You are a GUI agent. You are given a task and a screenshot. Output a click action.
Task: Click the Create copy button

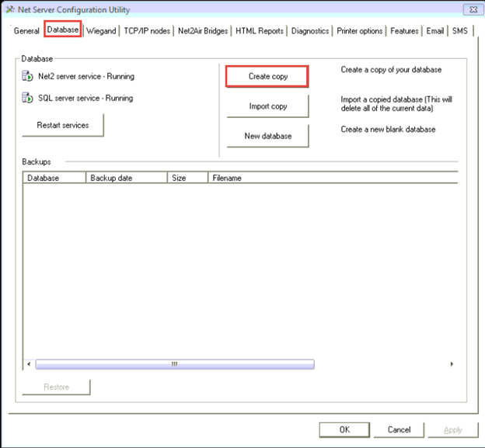267,76
